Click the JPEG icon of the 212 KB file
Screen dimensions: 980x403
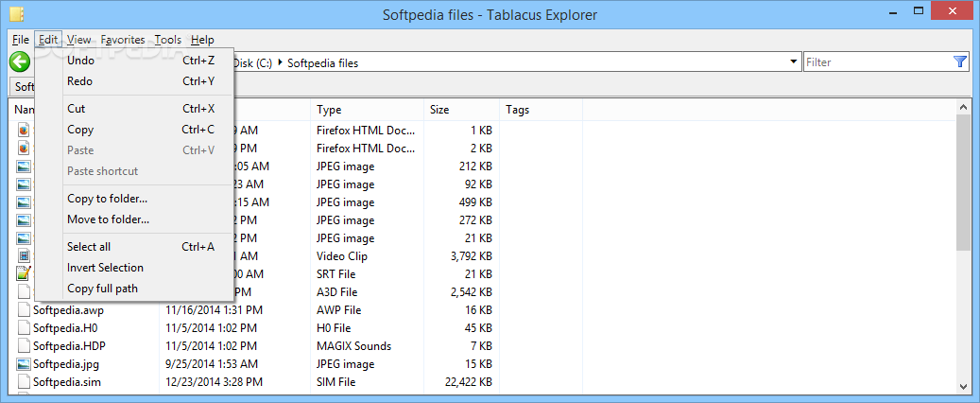tap(24, 166)
